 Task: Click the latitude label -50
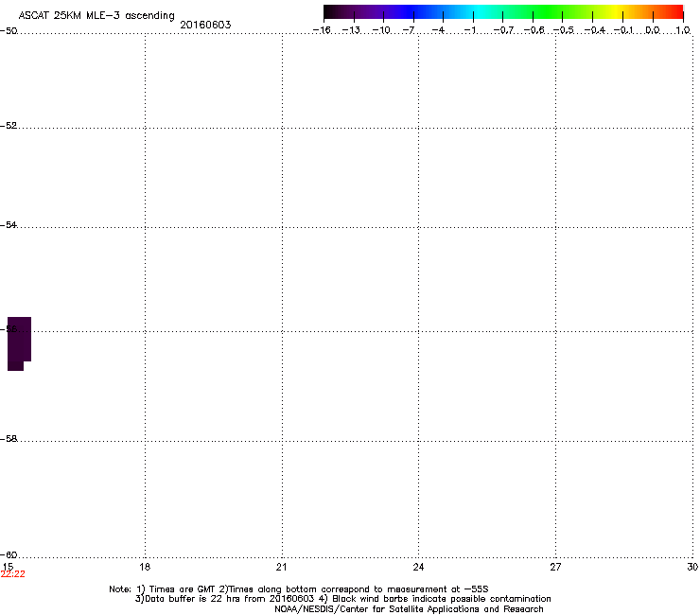pyautogui.click(x=9, y=31)
